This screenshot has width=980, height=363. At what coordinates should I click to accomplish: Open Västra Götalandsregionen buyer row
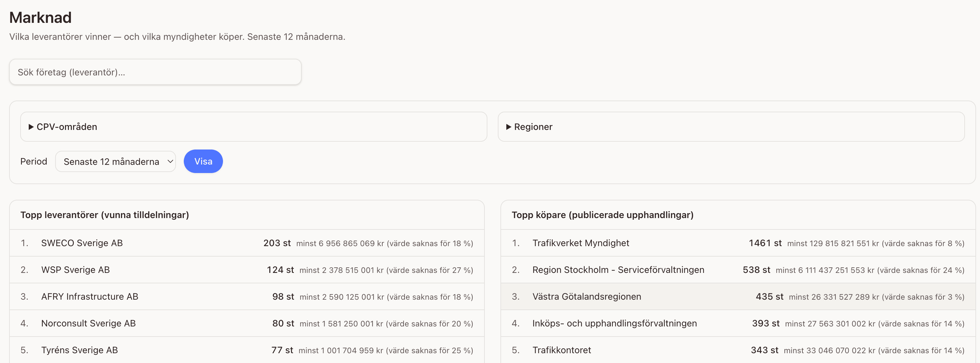click(738, 296)
